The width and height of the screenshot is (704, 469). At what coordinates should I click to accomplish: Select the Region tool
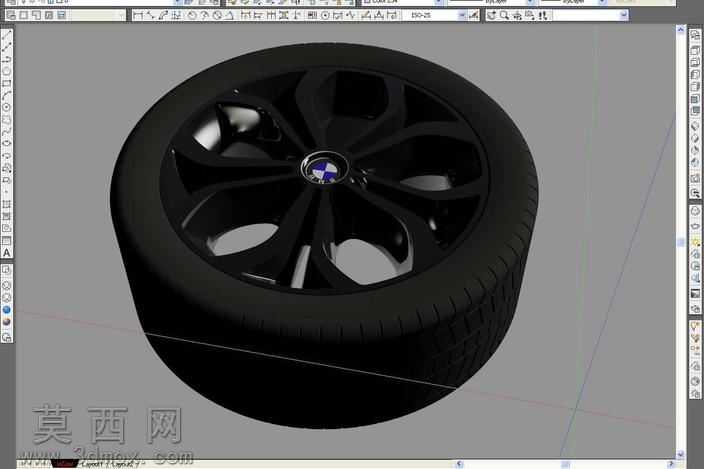(7, 228)
